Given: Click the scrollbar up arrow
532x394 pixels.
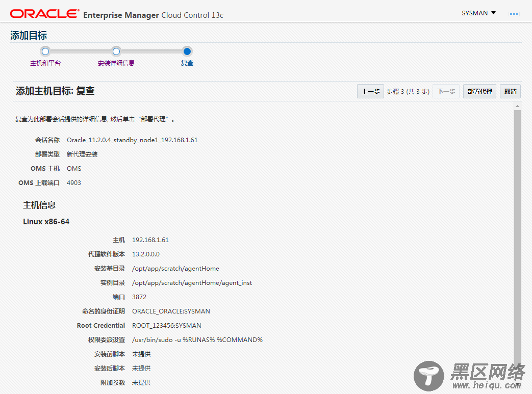Looking at the screenshot, I should tap(517, 106).
